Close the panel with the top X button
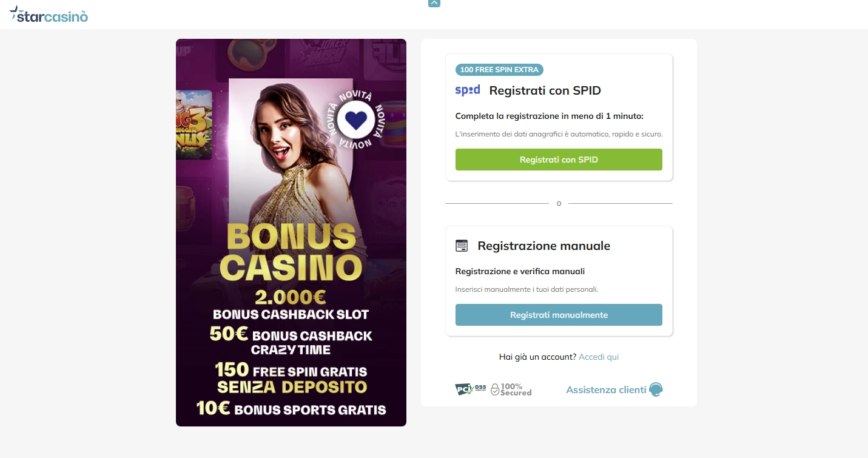The image size is (868, 458). pos(434,2)
